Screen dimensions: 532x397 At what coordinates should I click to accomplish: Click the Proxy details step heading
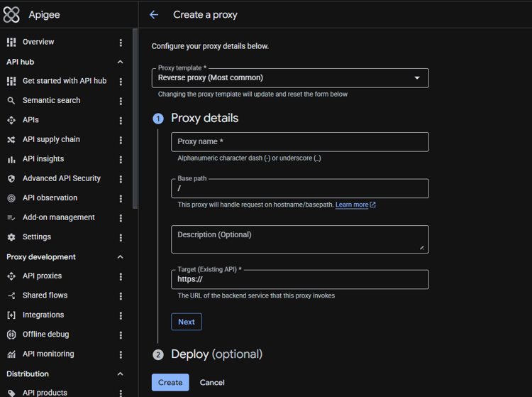coord(204,118)
